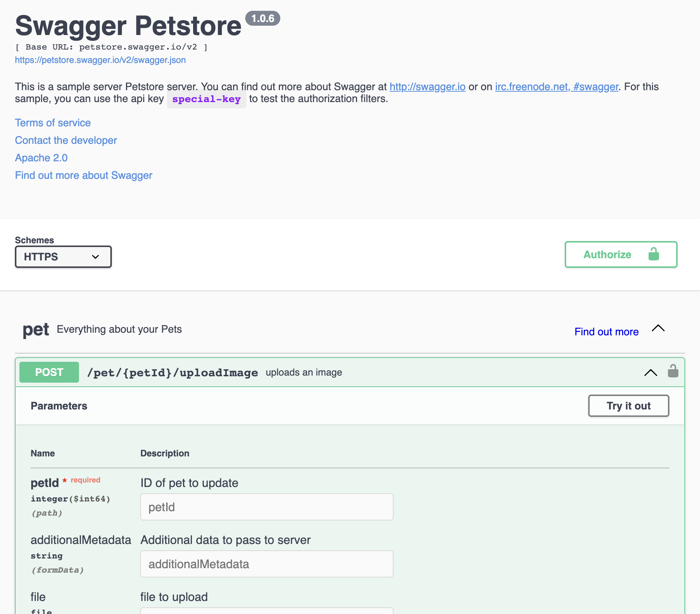Click the 1.0.6 version badge
Screen dimensions: 700x614
(263, 18)
